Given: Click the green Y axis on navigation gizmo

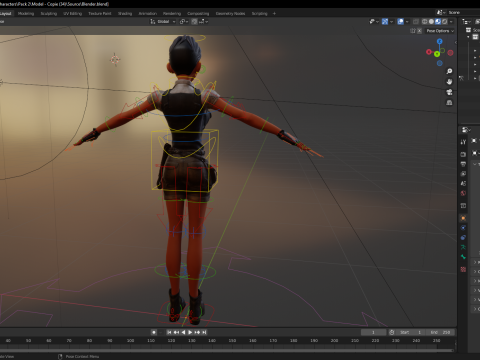Looking at the screenshot, I should (x=437, y=54).
